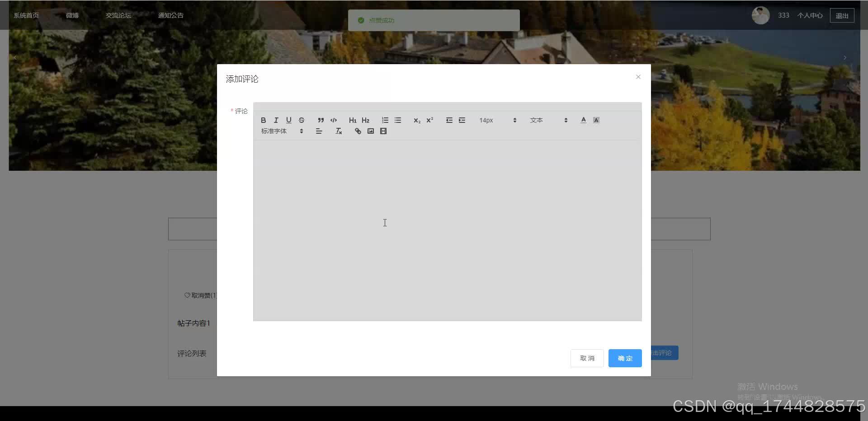Open the text color picker
Viewport: 868px width, 421px height.
[583, 120]
